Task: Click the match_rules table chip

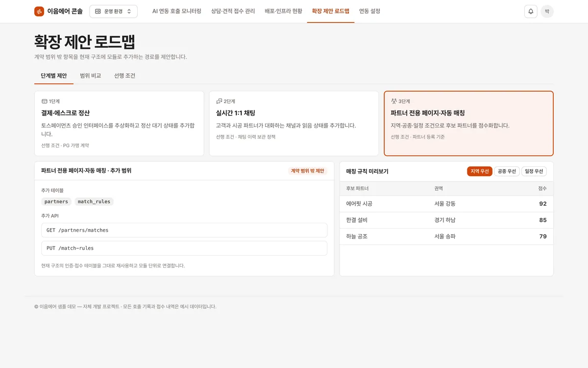Action: [94, 202]
